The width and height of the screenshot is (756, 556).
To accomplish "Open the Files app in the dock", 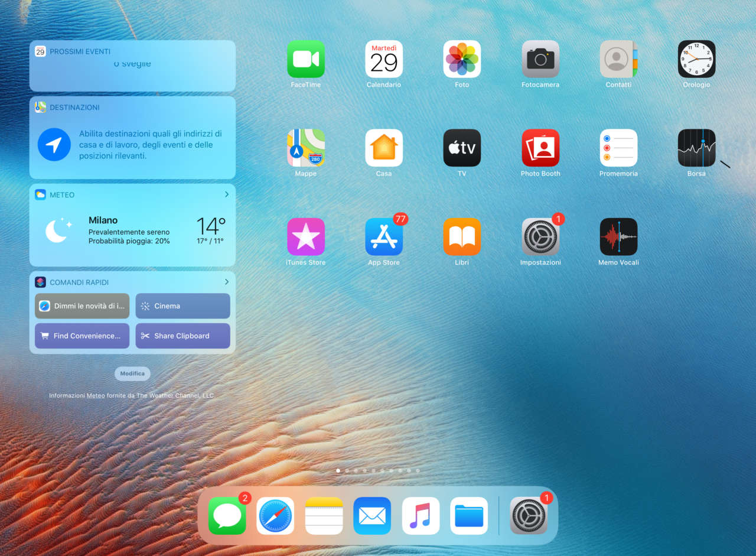I will 469,516.
